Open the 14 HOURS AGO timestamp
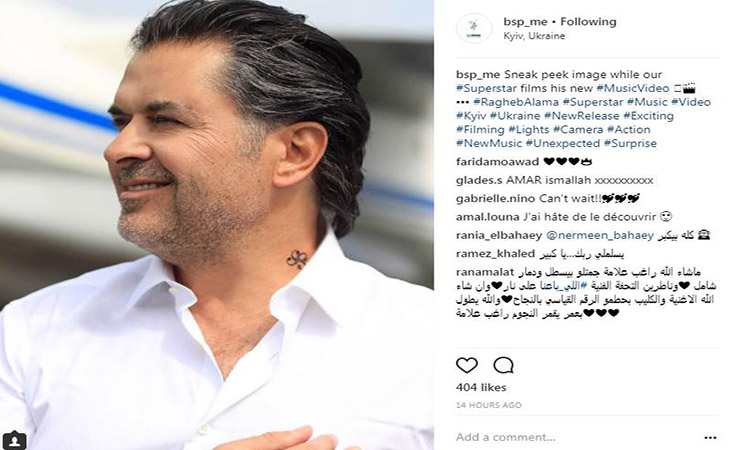The width and height of the screenshot is (736, 450). tap(489, 405)
